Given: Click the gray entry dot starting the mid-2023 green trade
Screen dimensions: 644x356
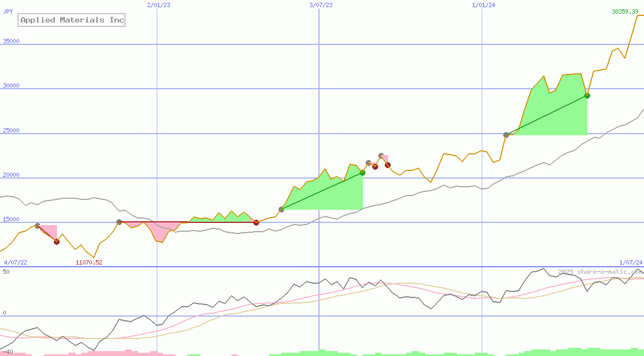Looking at the screenshot, I should (281, 209).
